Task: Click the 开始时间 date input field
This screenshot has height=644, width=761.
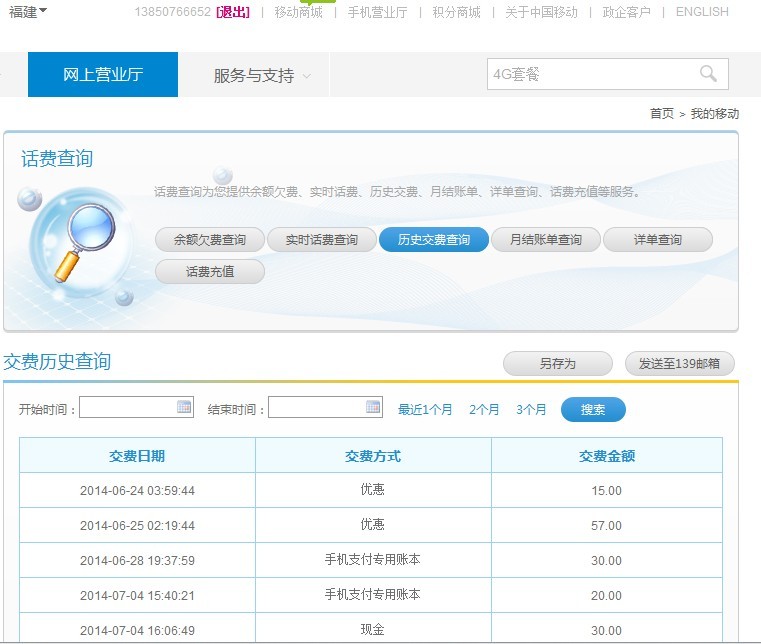Action: 128,408
